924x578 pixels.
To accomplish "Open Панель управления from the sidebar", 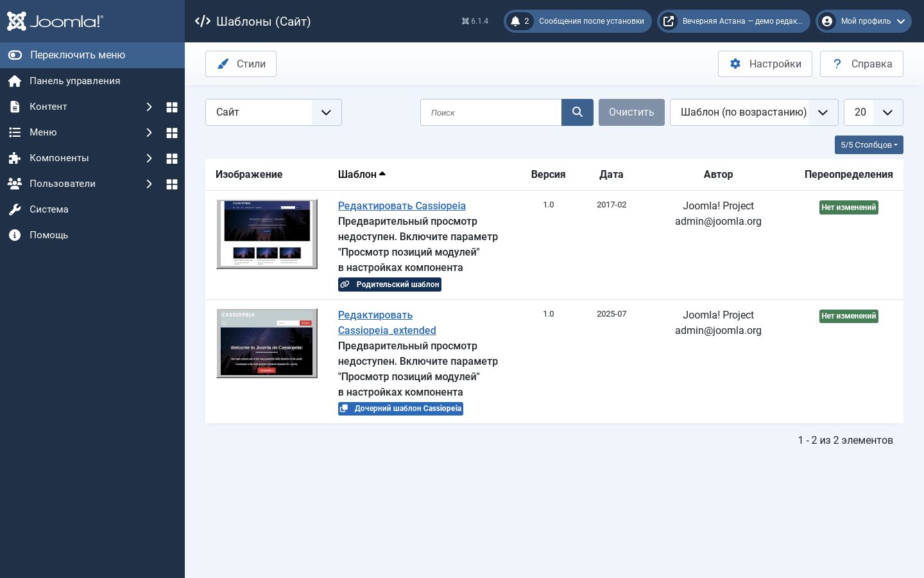I will point(92,81).
